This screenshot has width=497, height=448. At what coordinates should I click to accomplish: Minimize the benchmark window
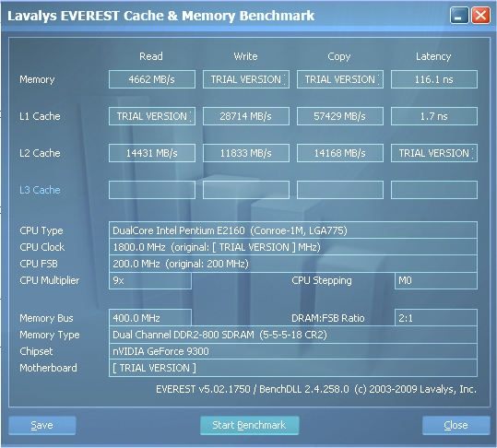(x=459, y=16)
